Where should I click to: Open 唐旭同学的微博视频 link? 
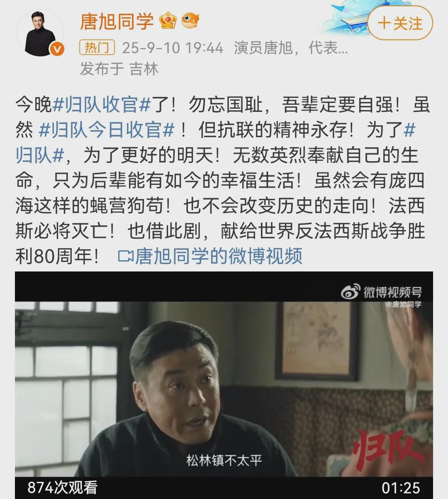(x=219, y=256)
